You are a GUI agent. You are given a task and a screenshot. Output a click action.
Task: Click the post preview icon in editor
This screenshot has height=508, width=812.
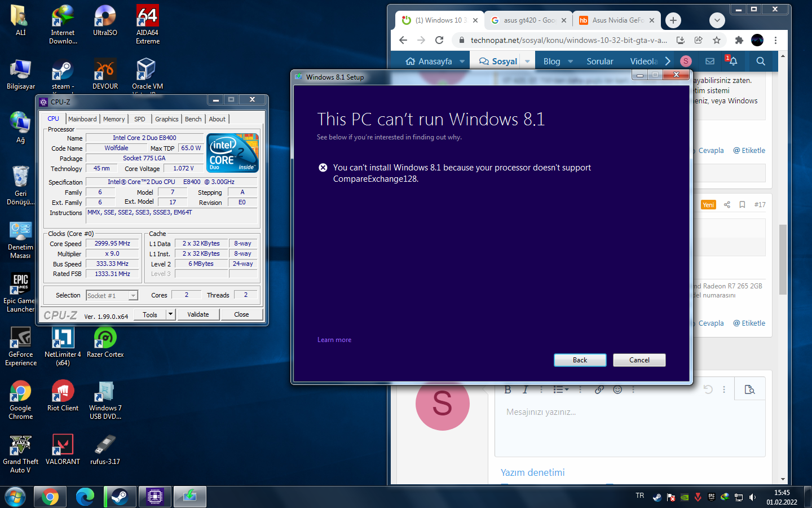749,389
